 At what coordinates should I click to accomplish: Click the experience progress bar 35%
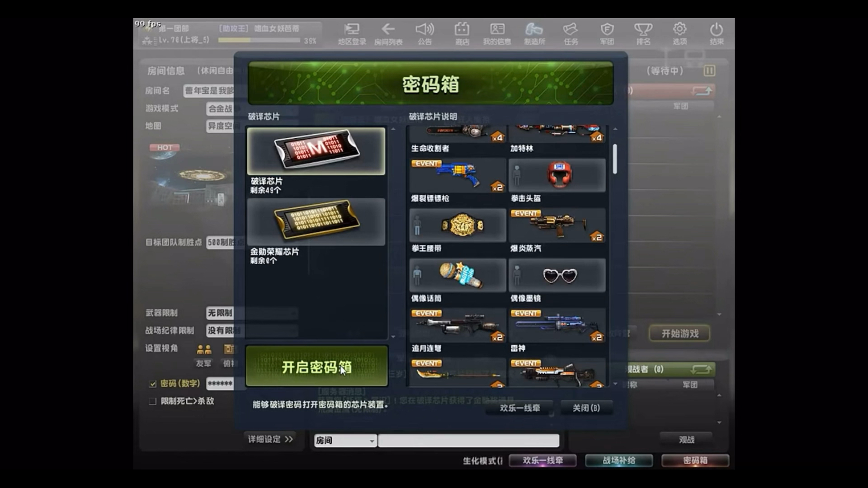[x=259, y=40]
